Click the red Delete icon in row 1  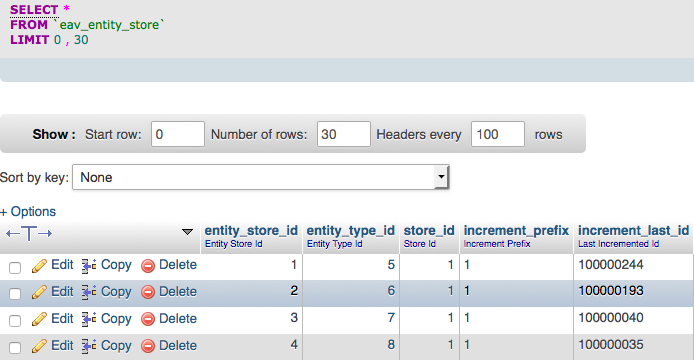pyautogui.click(x=148, y=266)
